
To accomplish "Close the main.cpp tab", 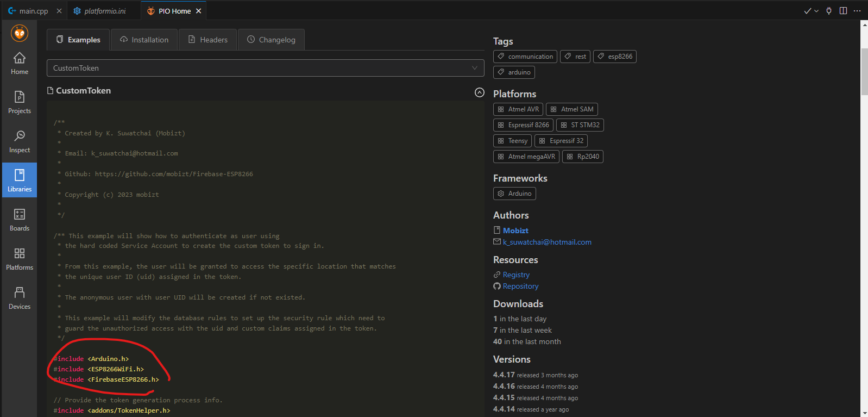I will pyautogui.click(x=59, y=11).
